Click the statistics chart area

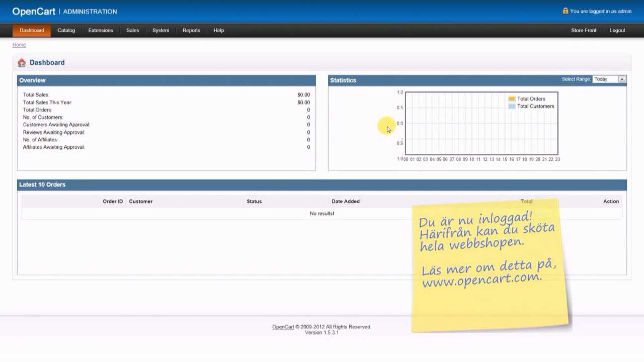point(481,123)
